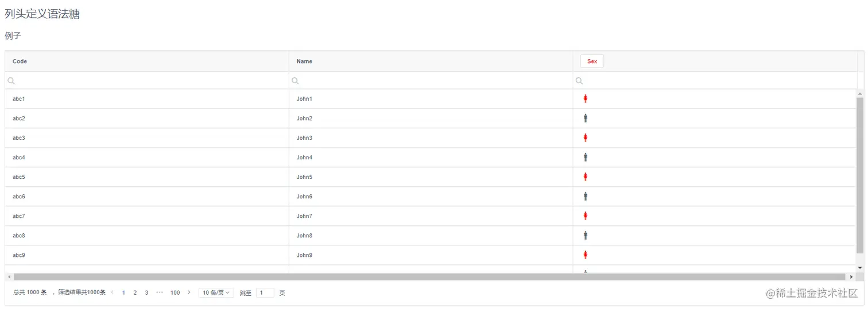Select the abc8 cell
The height and width of the screenshot is (309, 868).
pyautogui.click(x=147, y=235)
